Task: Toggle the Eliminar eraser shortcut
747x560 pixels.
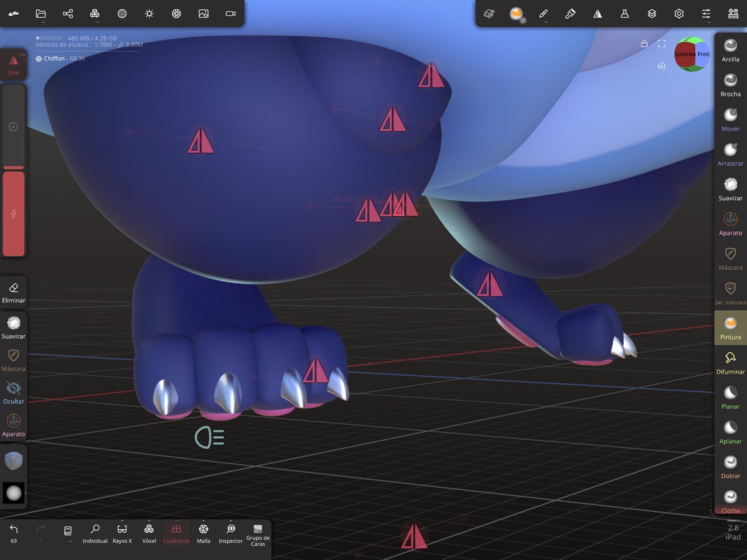Action: coord(14,292)
